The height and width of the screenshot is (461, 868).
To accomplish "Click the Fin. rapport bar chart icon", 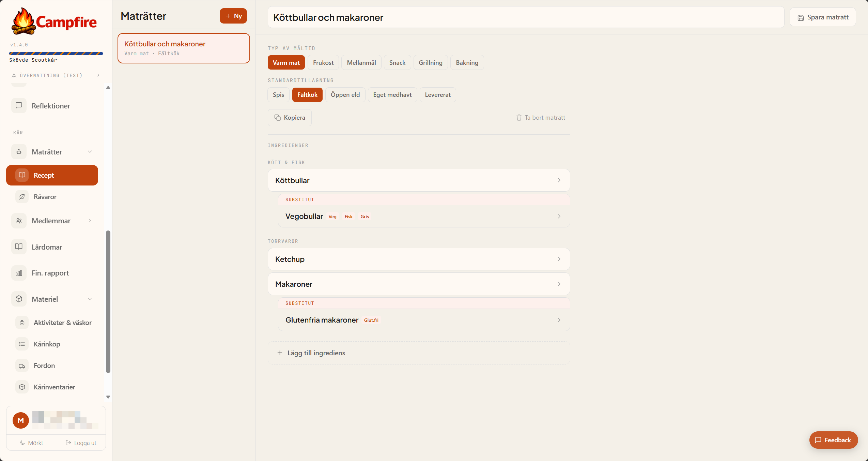I will (x=19, y=273).
